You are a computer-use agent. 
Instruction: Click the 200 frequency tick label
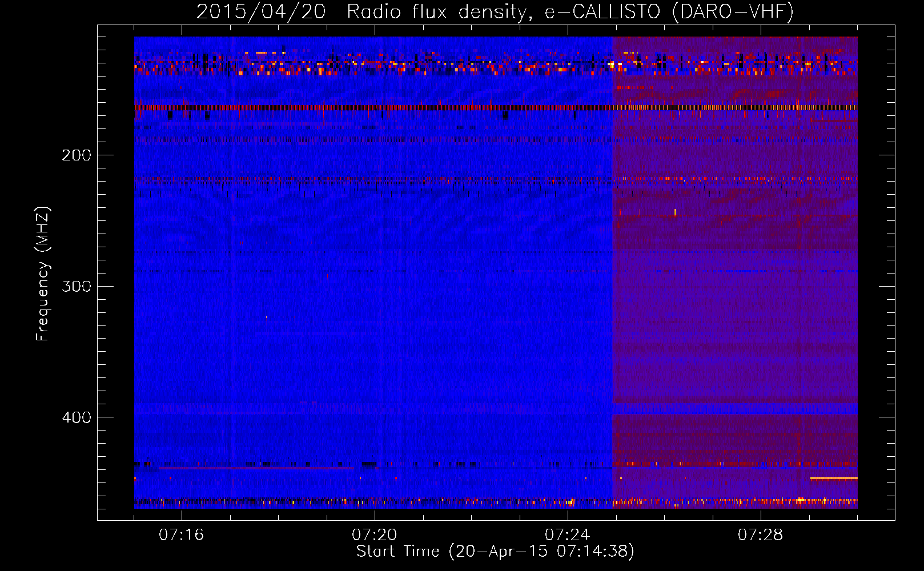coord(76,155)
